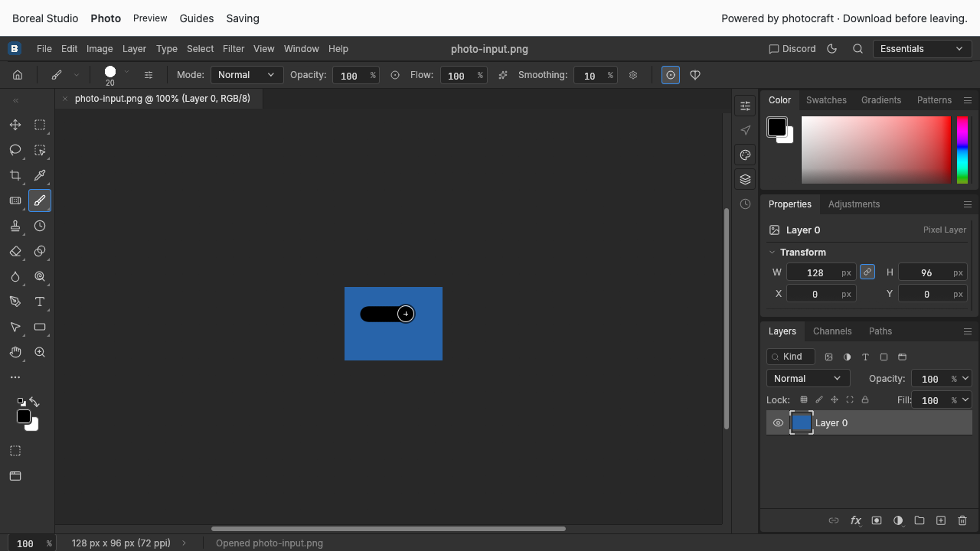Select the Move tool
This screenshot has width=980, height=551.
pos(15,125)
